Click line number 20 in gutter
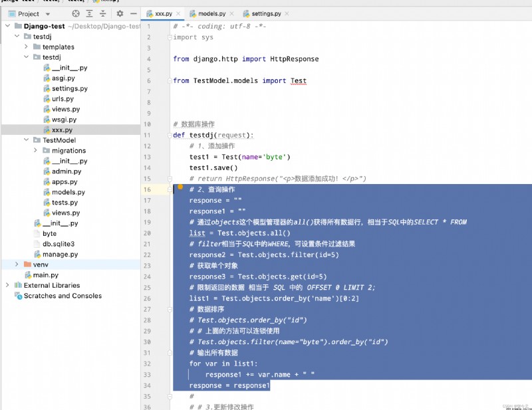The image size is (532, 410). click(x=147, y=233)
